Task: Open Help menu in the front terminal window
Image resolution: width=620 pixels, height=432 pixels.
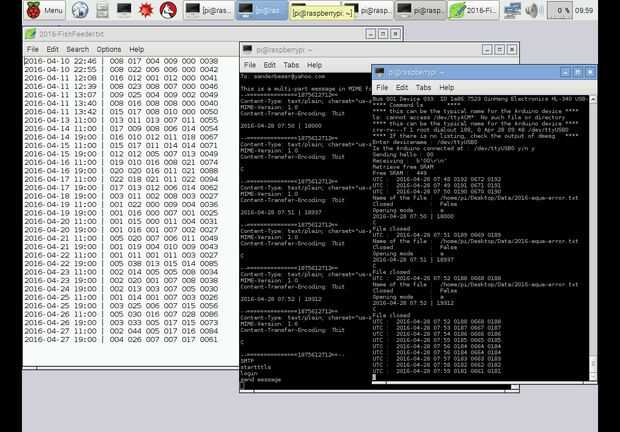Action: (x=446, y=87)
